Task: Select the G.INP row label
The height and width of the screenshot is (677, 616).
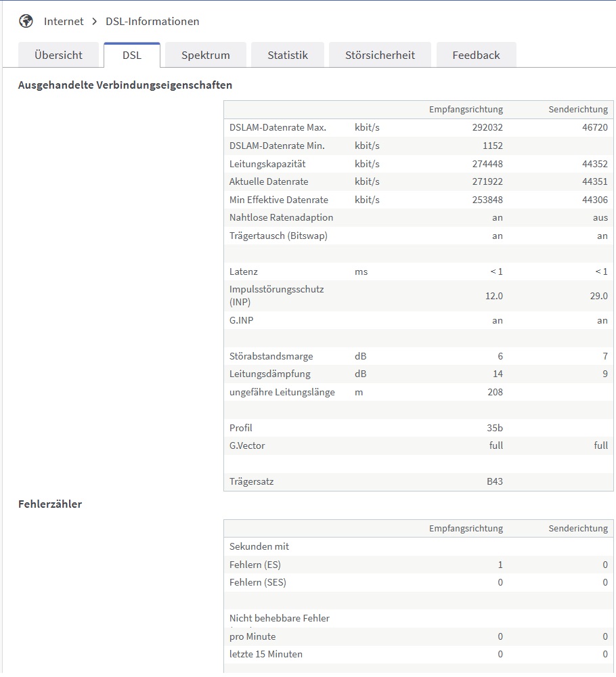Action: [241, 320]
